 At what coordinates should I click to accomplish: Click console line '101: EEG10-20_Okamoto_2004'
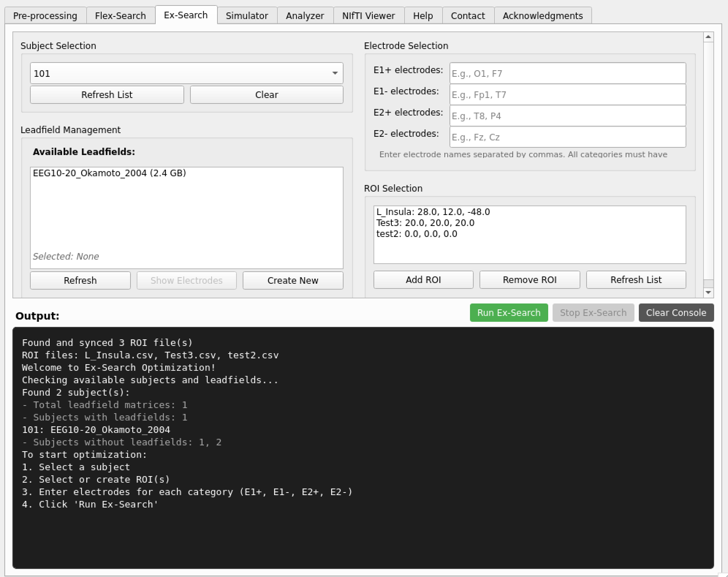click(x=96, y=430)
